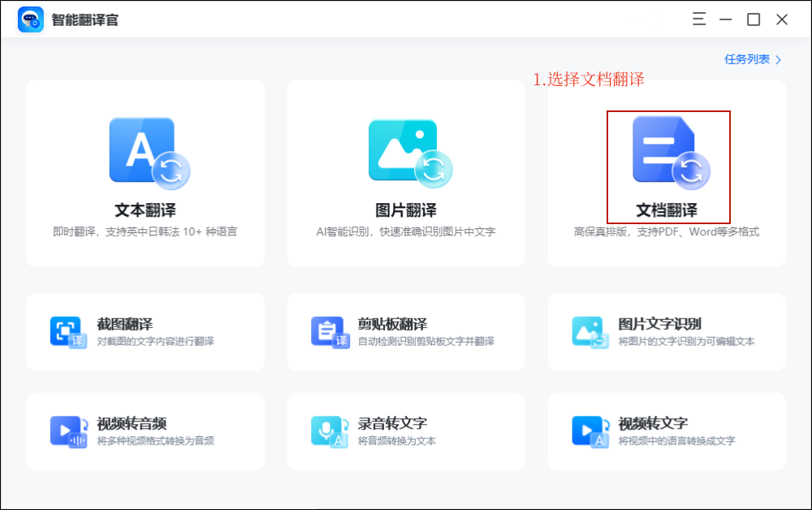Open the hamburger menu in title bar
Image resolution: width=812 pixels, height=510 pixels.
coord(698,19)
